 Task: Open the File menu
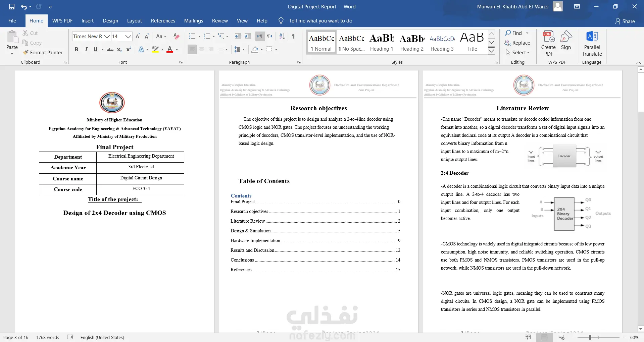pyautogui.click(x=12, y=21)
